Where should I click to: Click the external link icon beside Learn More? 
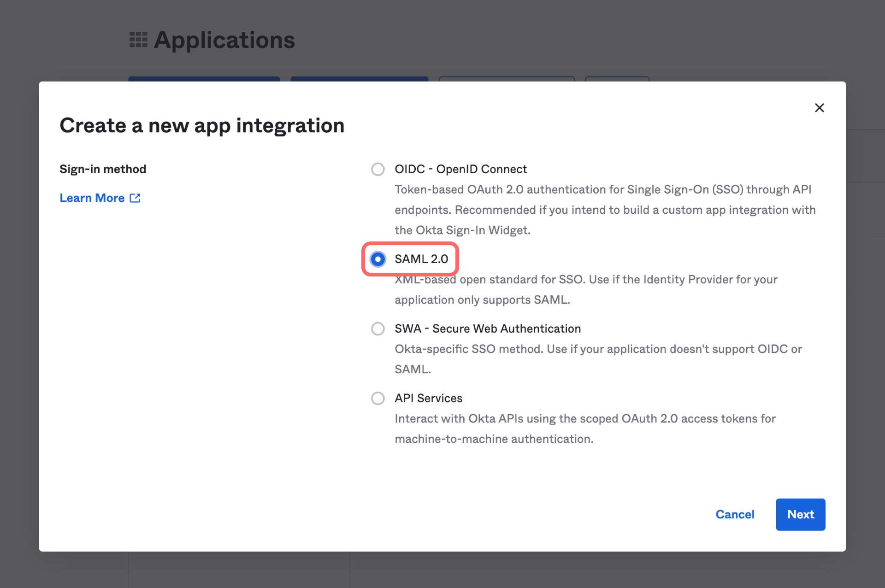[x=135, y=198]
